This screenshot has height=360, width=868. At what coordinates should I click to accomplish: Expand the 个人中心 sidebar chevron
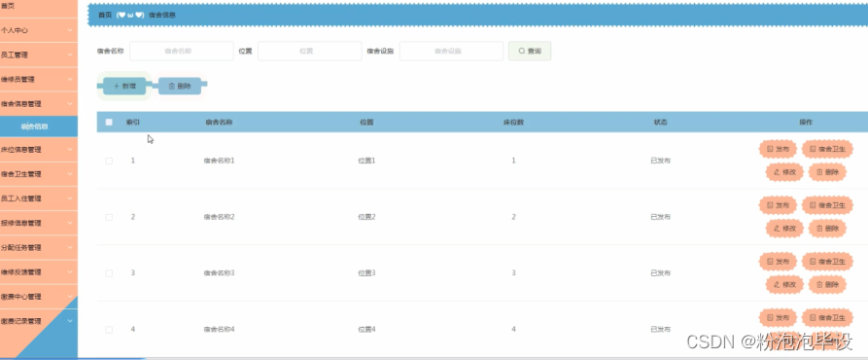[x=70, y=30]
